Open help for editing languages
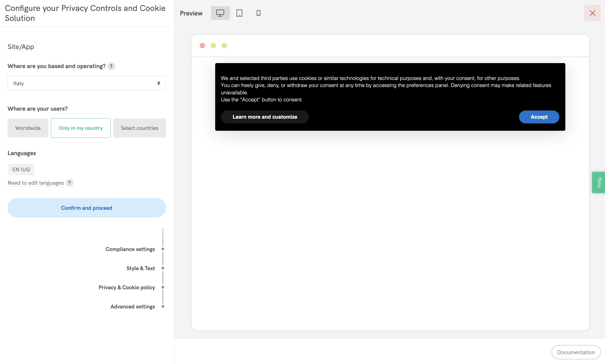Screen dimensions: 605x364 70,183
